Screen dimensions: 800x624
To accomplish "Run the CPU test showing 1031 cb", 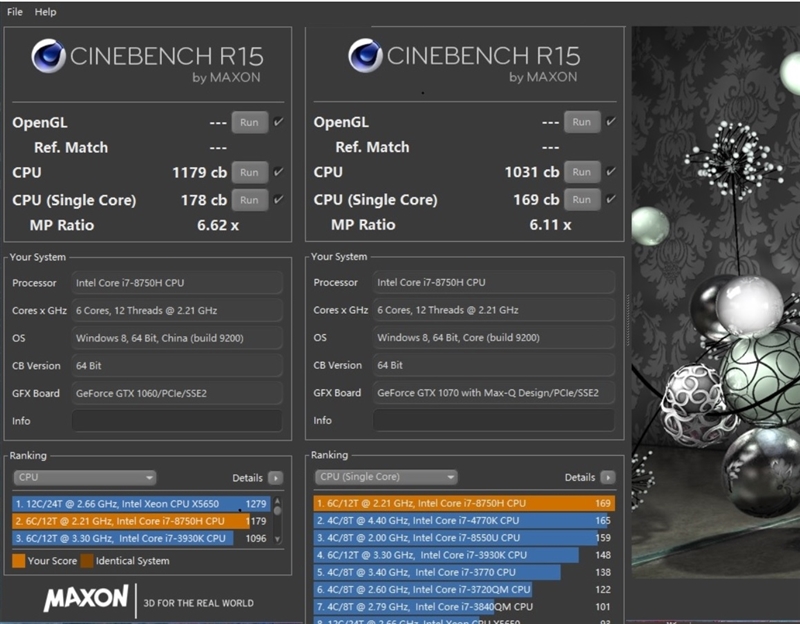I will [581, 172].
